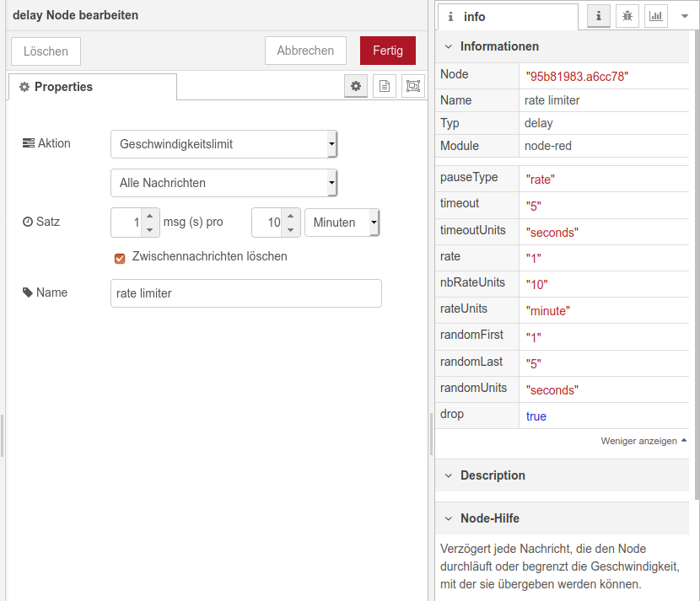Screen dimensions: 700x601
Task: Open the Aktion Geschwindigkeitslimit dropdown
Action: (x=223, y=144)
